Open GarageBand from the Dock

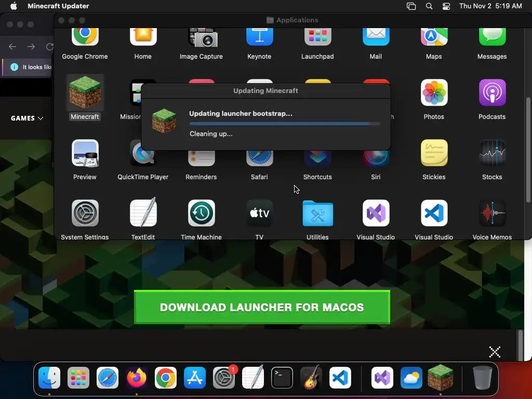pyautogui.click(x=311, y=377)
